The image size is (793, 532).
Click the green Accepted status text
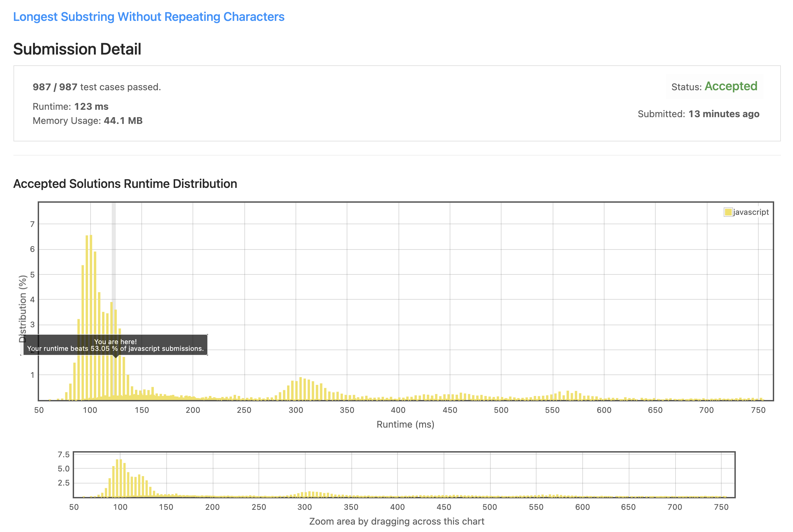point(731,86)
